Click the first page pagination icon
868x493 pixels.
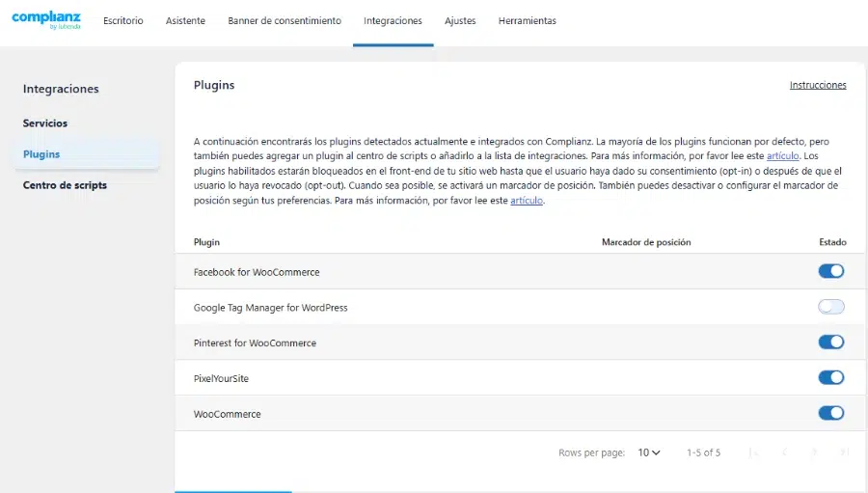click(753, 452)
